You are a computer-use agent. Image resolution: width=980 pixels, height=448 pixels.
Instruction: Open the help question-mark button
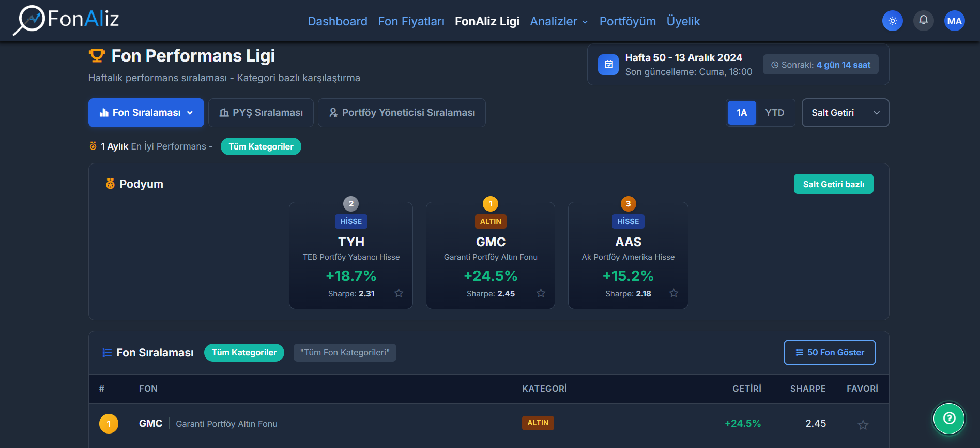(949, 418)
